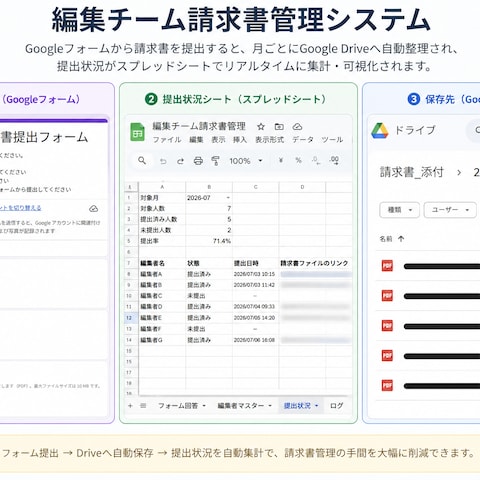Click the cloud icon in the Google Form
The width and height of the screenshot is (480, 480).
[x=94, y=209]
